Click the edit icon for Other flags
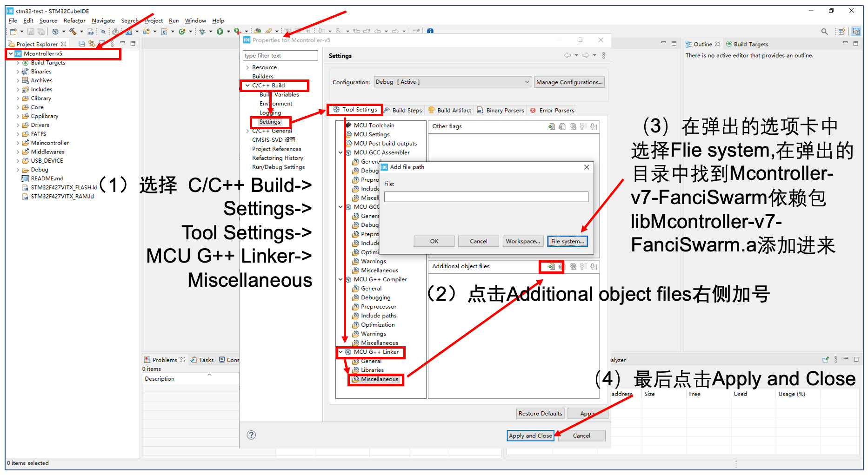This screenshot has width=868, height=475. pos(573,126)
